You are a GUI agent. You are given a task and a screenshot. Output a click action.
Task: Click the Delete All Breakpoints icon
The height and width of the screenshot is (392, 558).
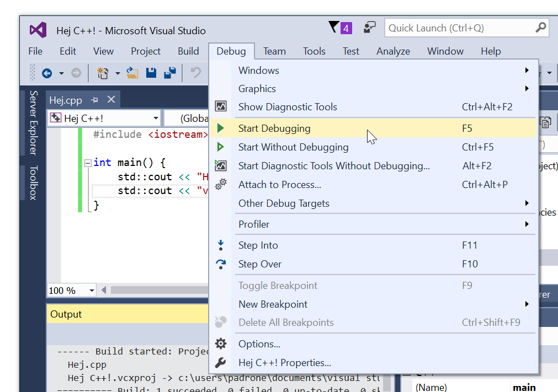221,322
